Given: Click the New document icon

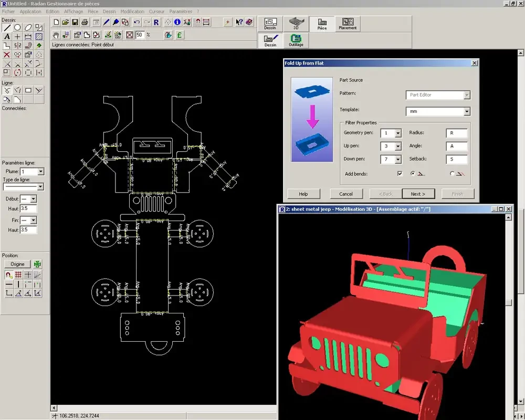Looking at the screenshot, I should [56, 22].
